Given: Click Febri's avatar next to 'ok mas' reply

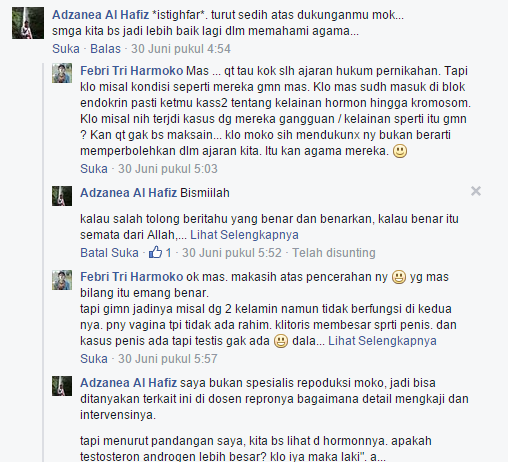Looking at the screenshot, I should (x=62, y=280).
